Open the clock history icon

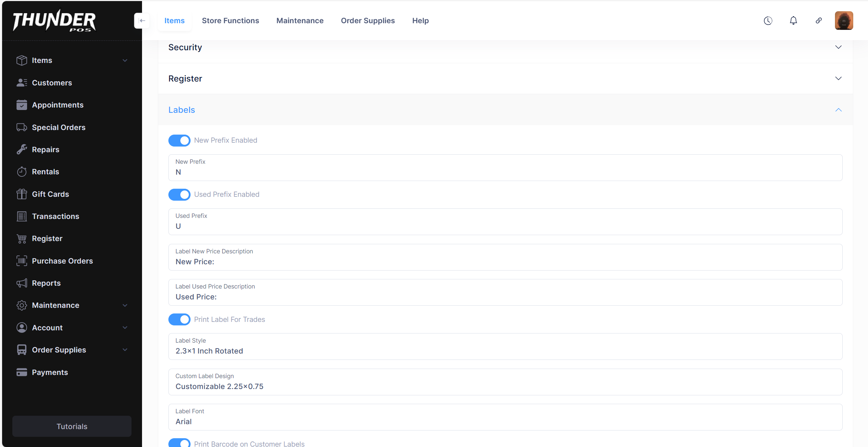tap(768, 21)
